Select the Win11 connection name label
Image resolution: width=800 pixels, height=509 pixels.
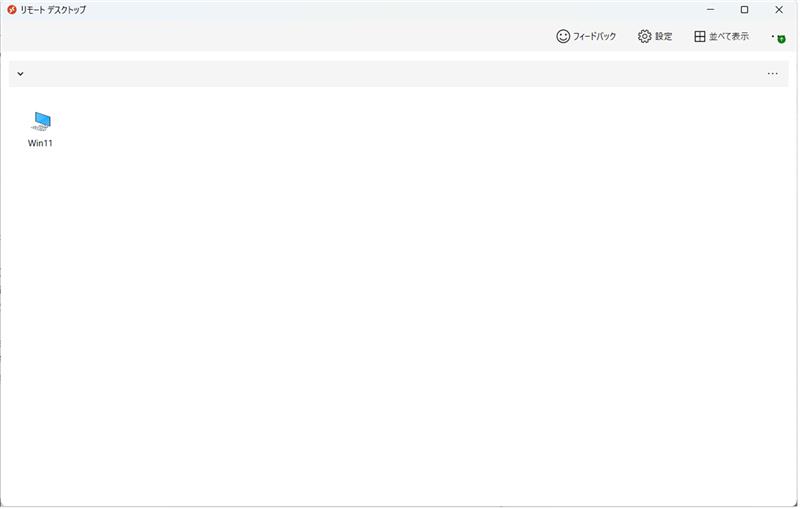(x=40, y=143)
